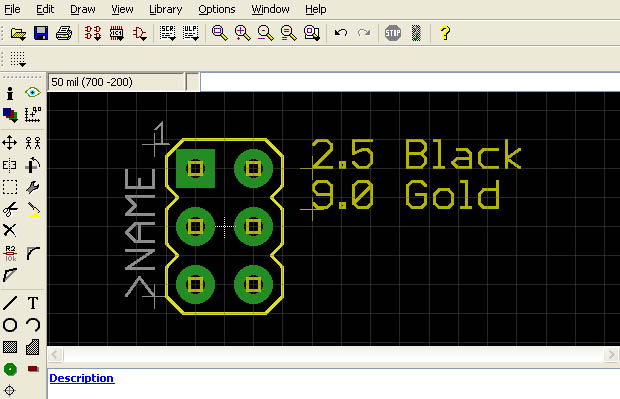The width and height of the screenshot is (620, 399).
Task: Open help with the question mark icon
Action: pos(445,33)
